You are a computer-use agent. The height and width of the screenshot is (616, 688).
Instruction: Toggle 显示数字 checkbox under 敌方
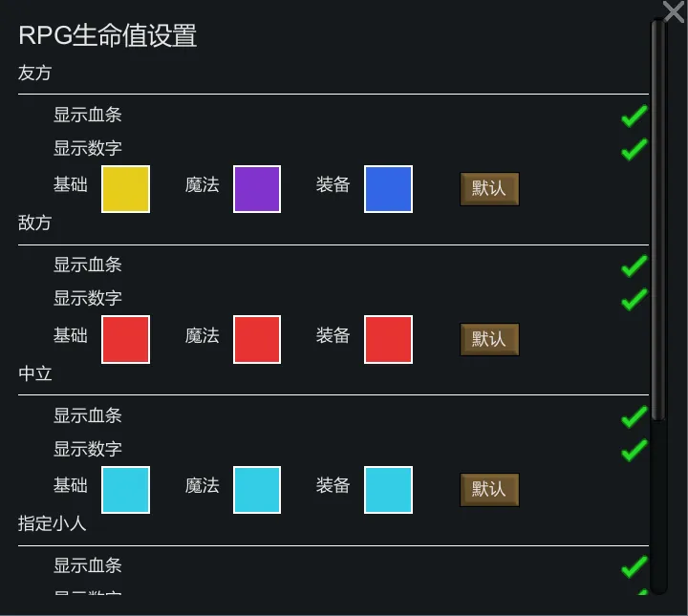(634, 300)
